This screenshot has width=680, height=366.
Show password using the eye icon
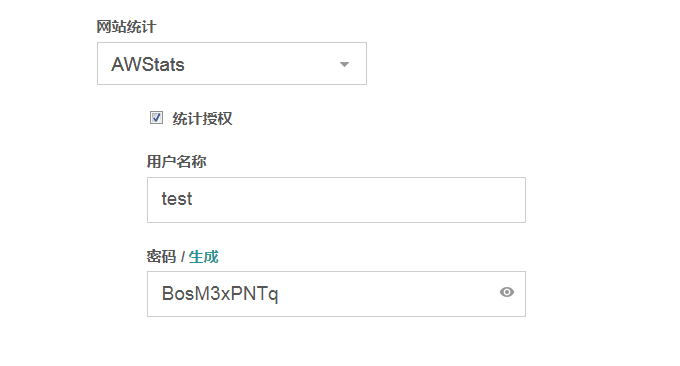point(507,292)
